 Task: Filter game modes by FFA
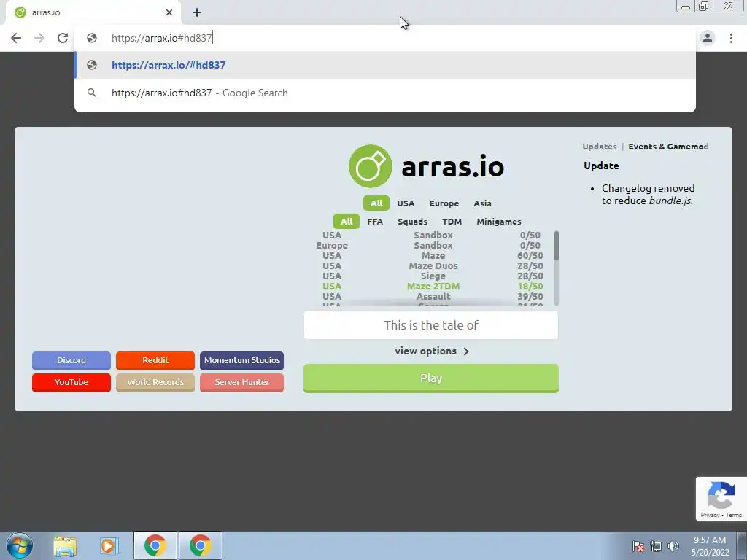pyautogui.click(x=375, y=222)
